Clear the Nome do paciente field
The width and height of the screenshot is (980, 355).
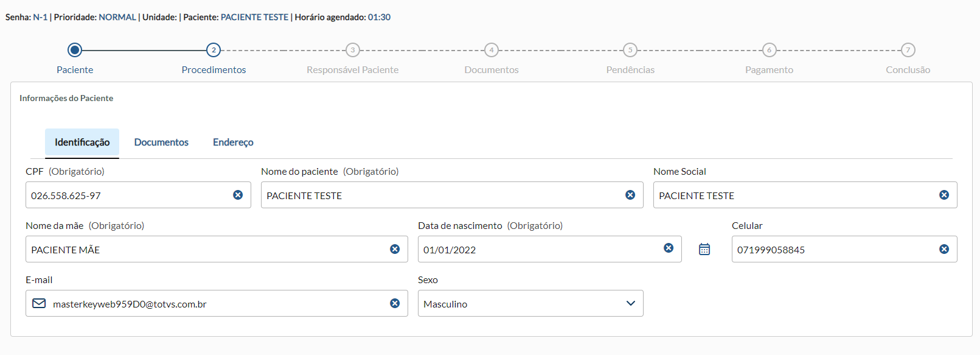[630, 195]
